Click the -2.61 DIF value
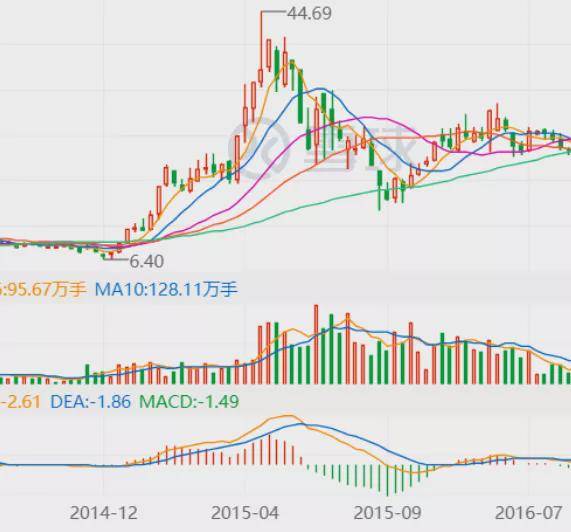This screenshot has height=532, width=571. click(20, 401)
